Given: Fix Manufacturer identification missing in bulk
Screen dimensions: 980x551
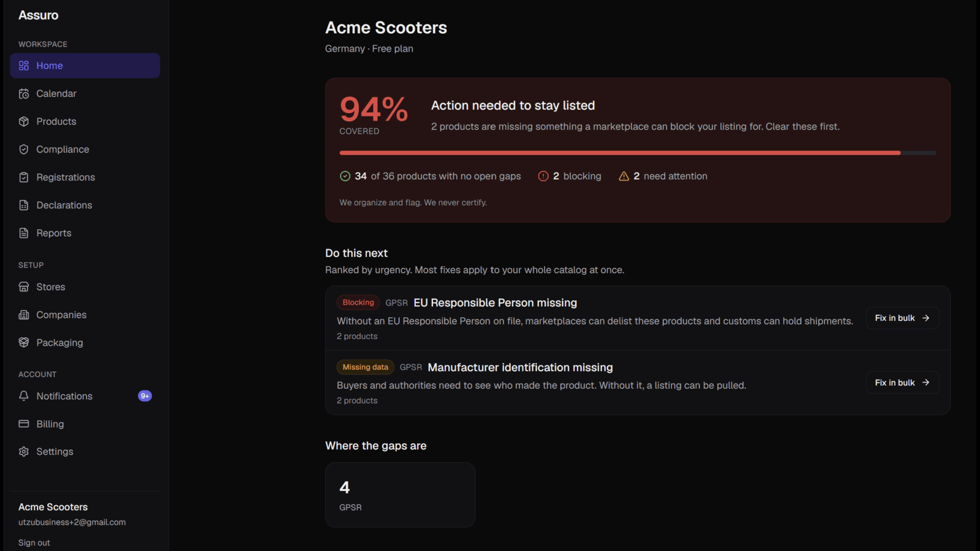Looking at the screenshot, I should (902, 382).
